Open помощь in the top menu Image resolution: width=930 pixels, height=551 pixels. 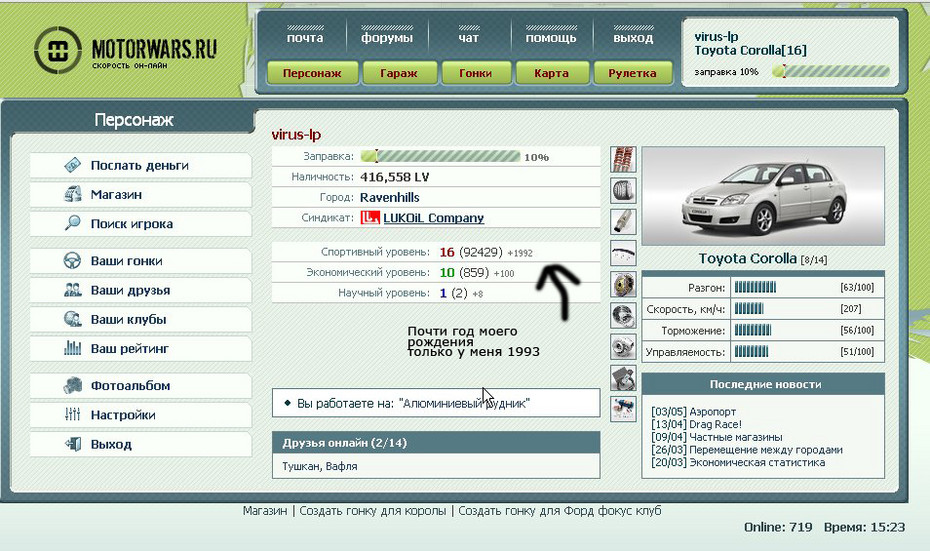click(551, 37)
